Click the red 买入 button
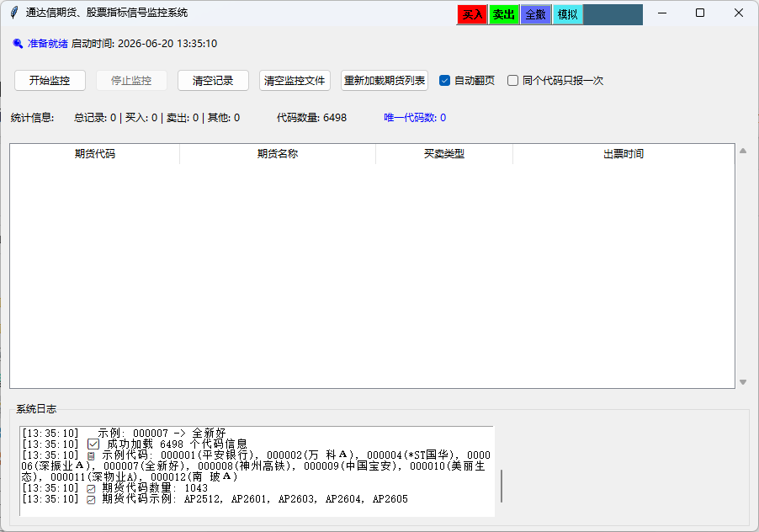Screen dimensions: 759x532 tap(472, 14)
